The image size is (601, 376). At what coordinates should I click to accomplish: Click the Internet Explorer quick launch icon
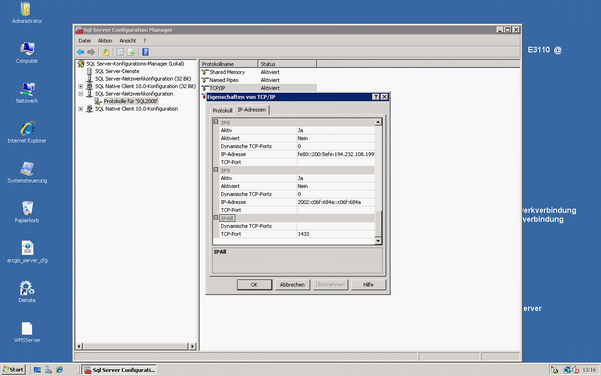click(x=59, y=369)
